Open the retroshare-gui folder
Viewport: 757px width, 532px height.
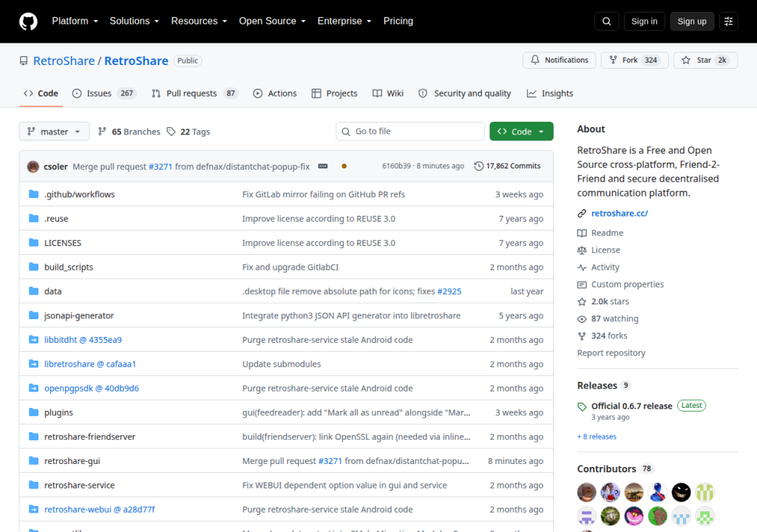(x=72, y=461)
